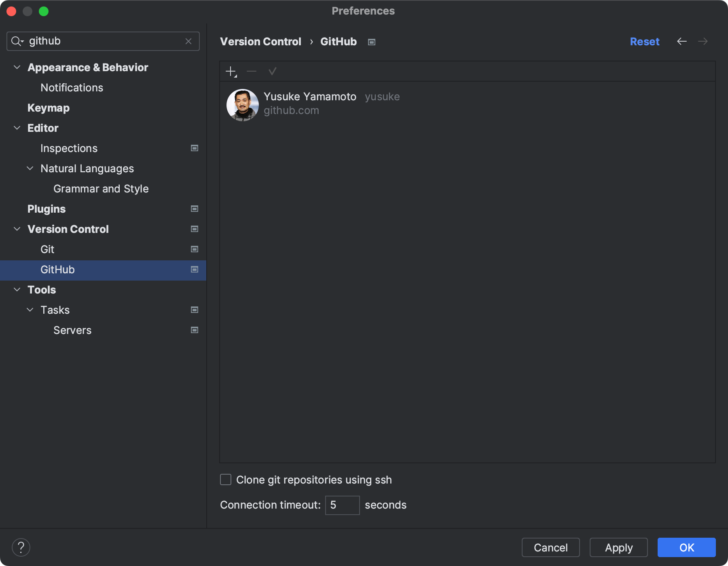Set default account with checkmark icon
Image resolution: width=728 pixels, height=566 pixels.
tap(272, 72)
